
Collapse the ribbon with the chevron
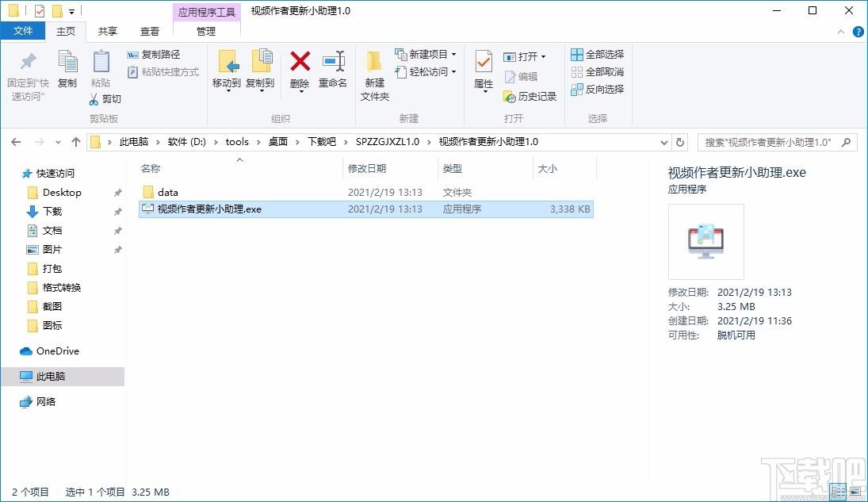840,32
